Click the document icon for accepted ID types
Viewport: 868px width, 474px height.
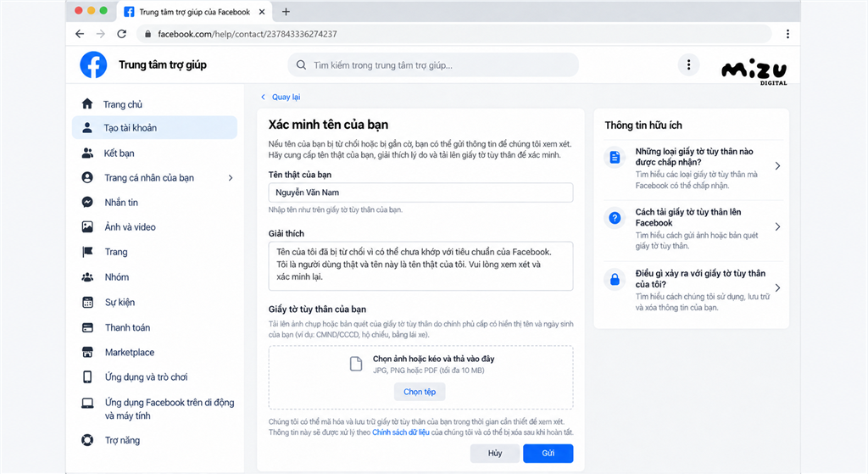(x=615, y=157)
